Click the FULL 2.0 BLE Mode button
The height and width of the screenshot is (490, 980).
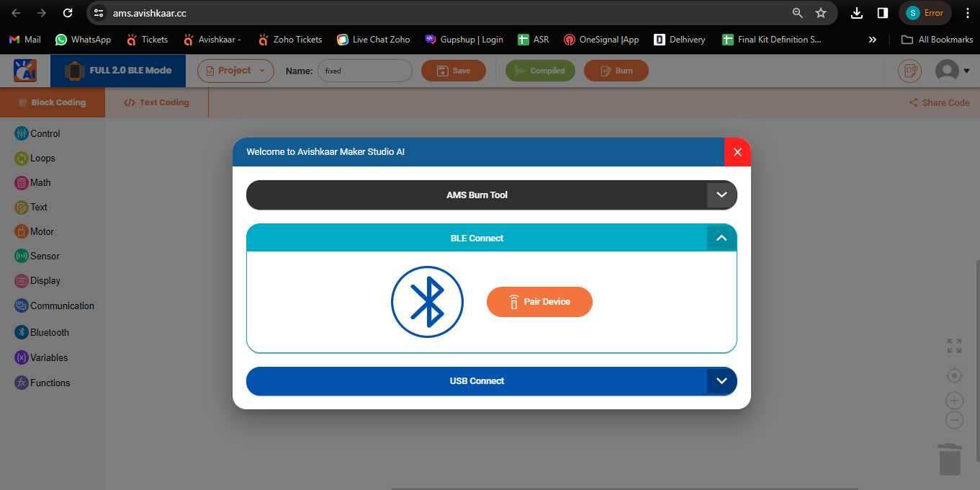[118, 71]
